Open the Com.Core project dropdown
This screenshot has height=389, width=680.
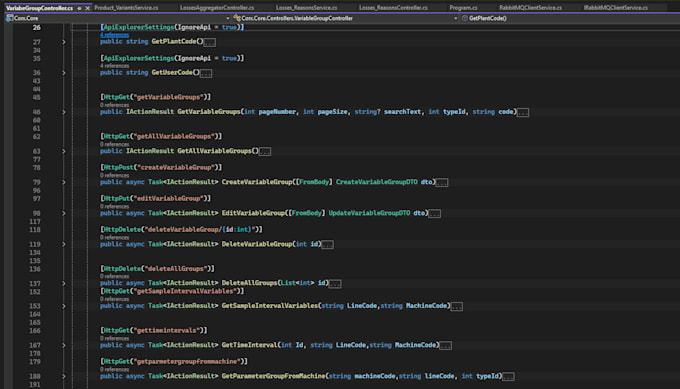coord(228,18)
